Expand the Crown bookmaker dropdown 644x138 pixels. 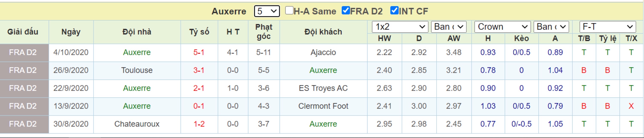(x=503, y=27)
